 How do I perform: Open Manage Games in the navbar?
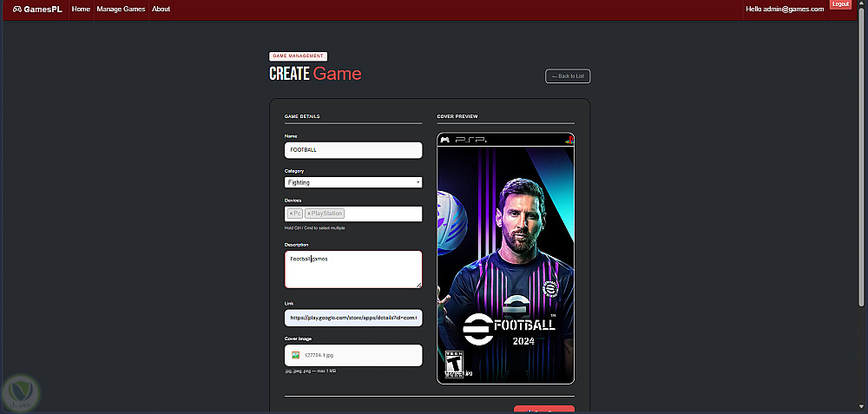click(x=121, y=9)
